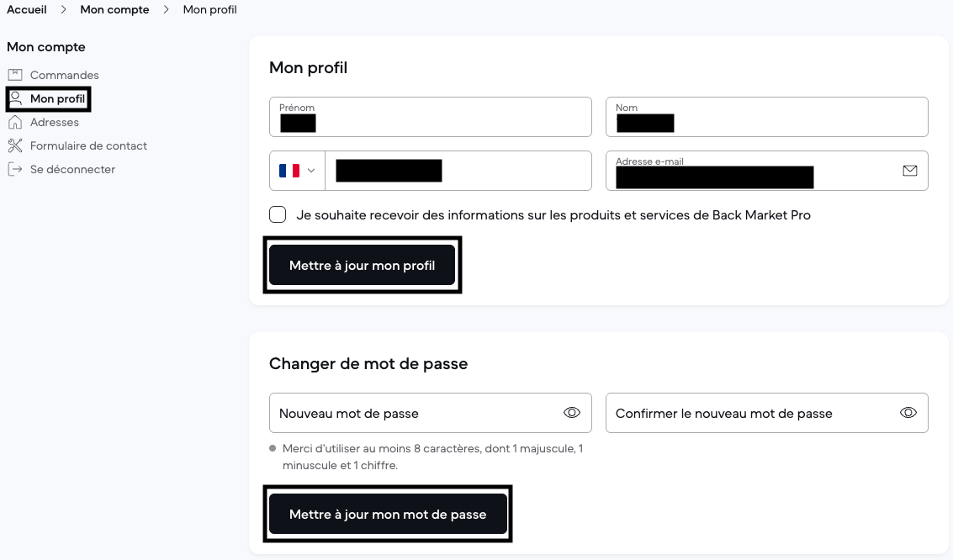Click the Mon profil person icon

pyautogui.click(x=15, y=98)
